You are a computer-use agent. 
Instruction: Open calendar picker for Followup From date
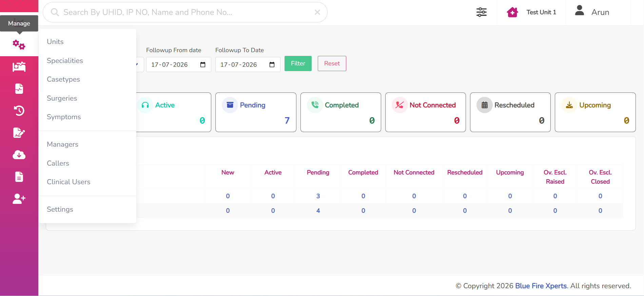tap(203, 65)
